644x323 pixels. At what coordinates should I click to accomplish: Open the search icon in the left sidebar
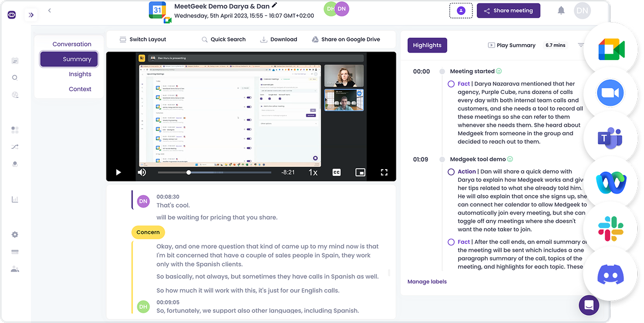(15, 77)
